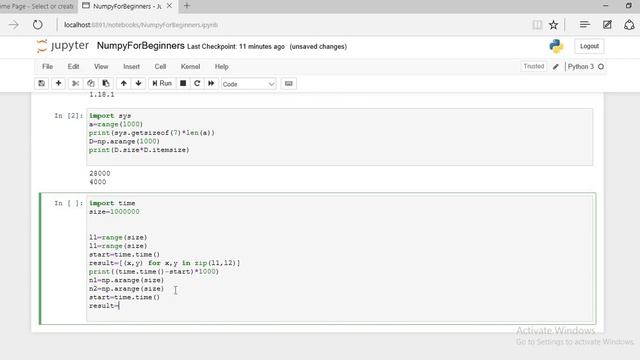Interrupt the kernel with stop icon
Screen dimensions: 640x360
(x=183, y=83)
